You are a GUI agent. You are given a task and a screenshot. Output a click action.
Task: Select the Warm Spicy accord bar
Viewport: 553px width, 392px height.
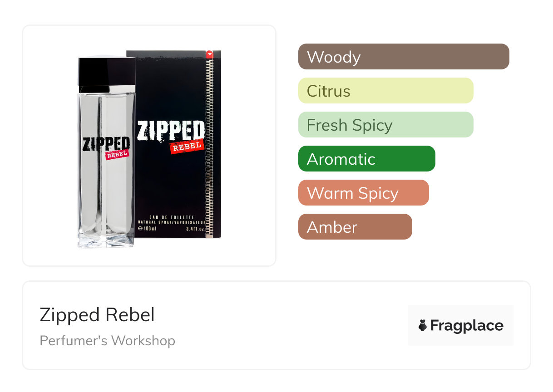[x=363, y=193]
